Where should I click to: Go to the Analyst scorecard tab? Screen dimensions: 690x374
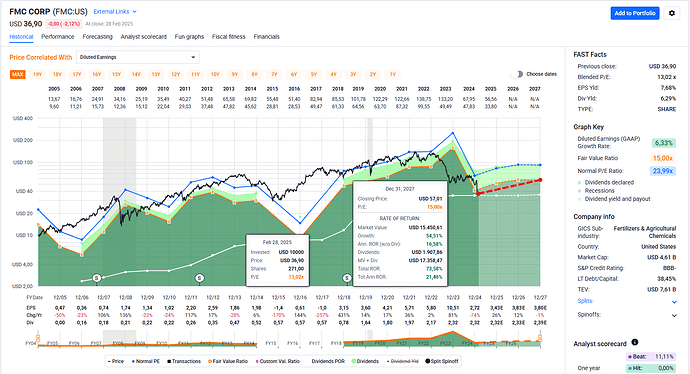pos(143,37)
